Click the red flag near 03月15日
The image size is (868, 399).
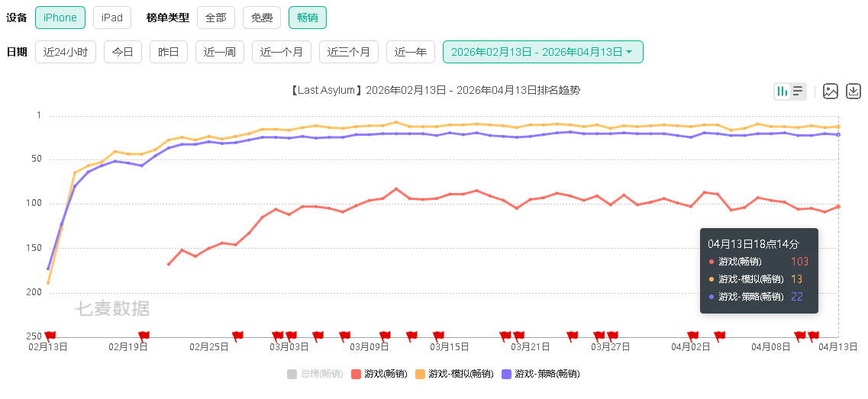(x=439, y=336)
